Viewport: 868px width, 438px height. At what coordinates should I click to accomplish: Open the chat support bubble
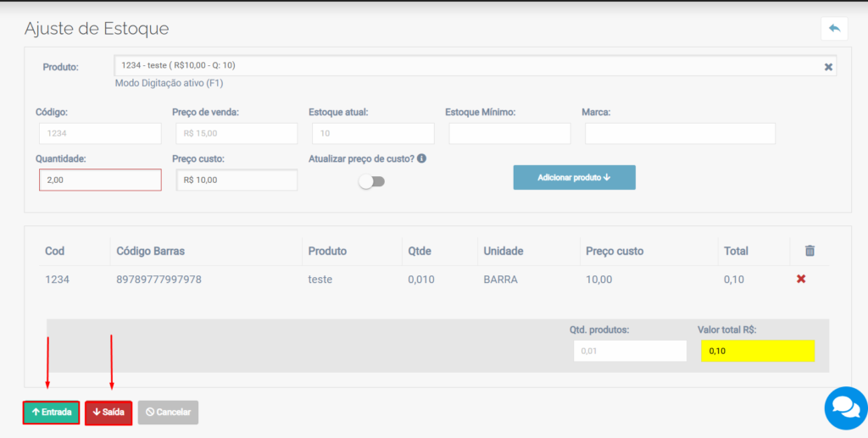click(x=845, y=408)
